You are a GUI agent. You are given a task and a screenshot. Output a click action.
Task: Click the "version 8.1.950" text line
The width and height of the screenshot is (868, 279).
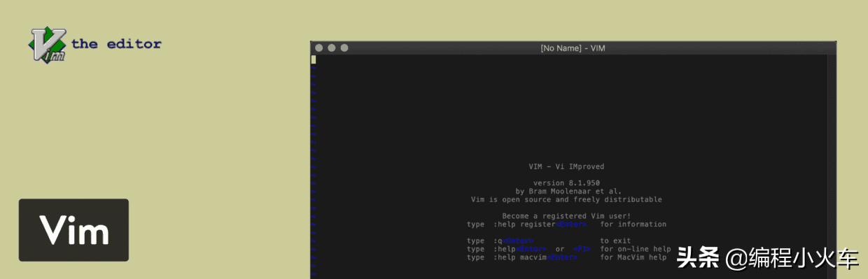pyautogui.click(x=566, y=183)
